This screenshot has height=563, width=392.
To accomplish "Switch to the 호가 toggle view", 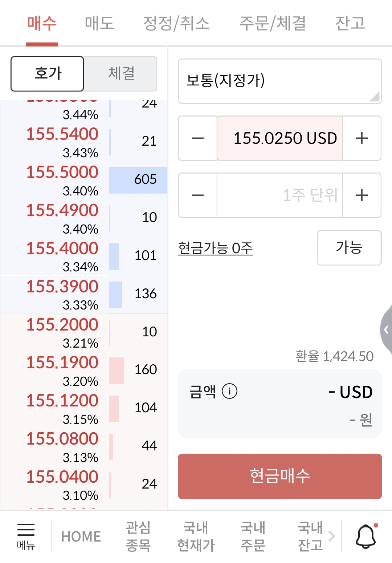I will tap(47, 74).
